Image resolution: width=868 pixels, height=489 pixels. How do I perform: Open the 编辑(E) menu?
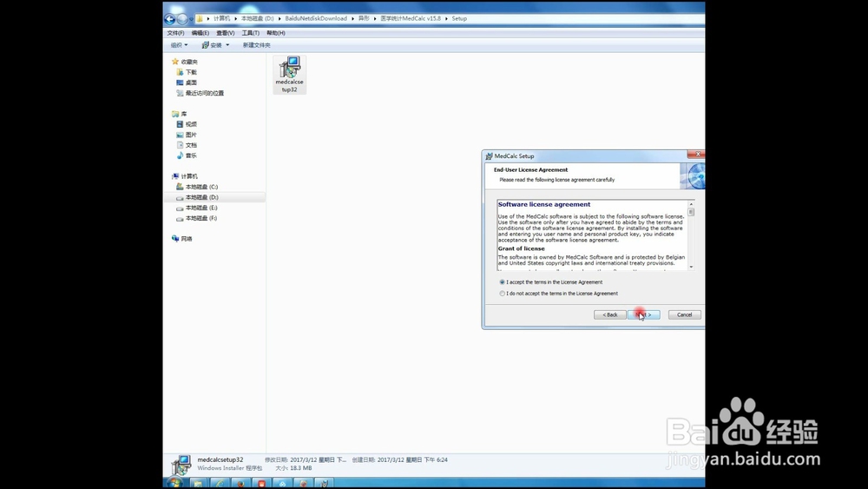[201, 33]
